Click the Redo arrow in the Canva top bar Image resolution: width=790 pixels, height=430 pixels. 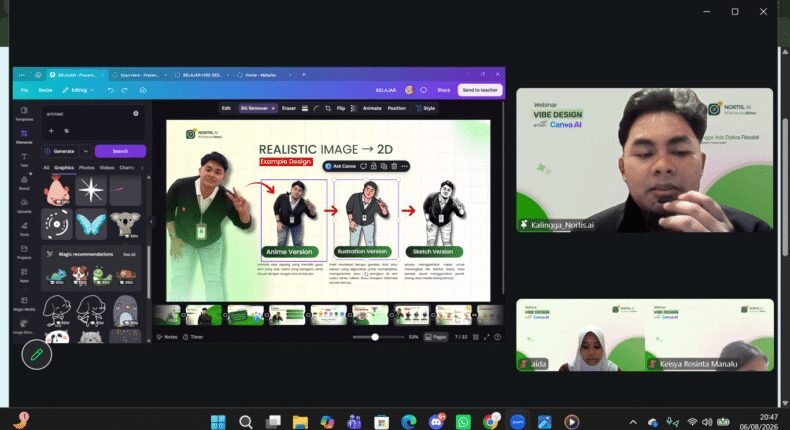click(x=124, y=90)
